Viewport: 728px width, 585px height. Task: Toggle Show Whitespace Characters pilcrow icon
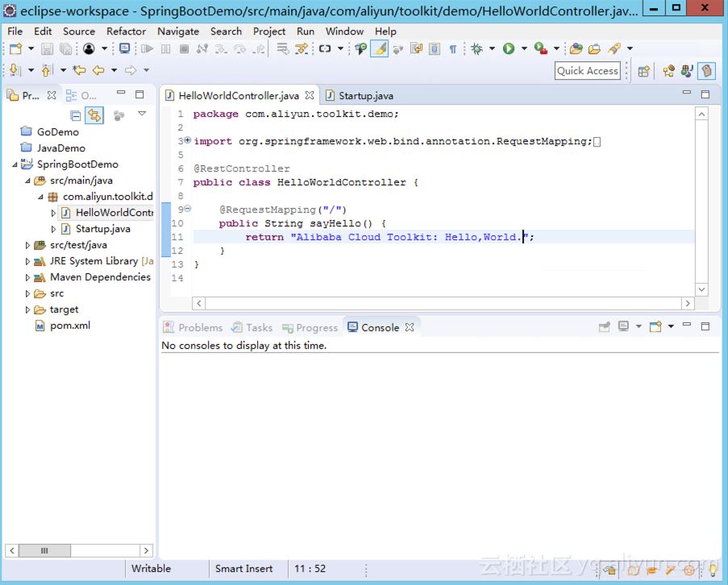click(452, 48)
